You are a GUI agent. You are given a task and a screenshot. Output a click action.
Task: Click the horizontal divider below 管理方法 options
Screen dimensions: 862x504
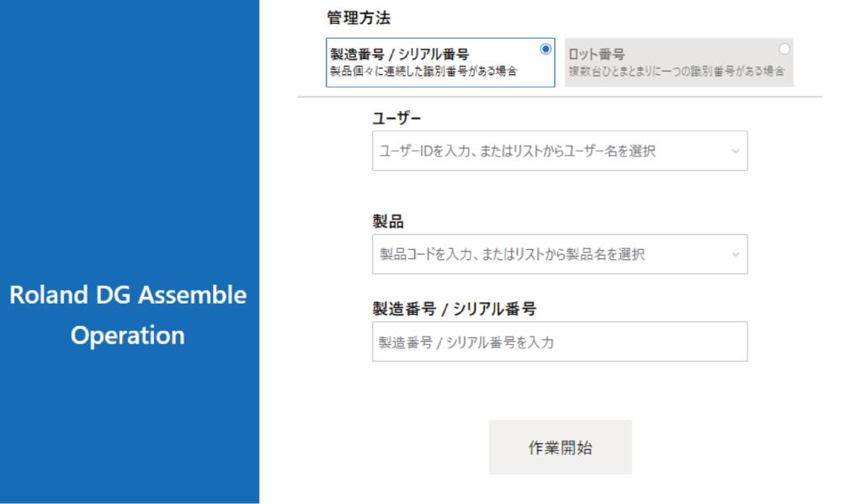click(559, 98)
